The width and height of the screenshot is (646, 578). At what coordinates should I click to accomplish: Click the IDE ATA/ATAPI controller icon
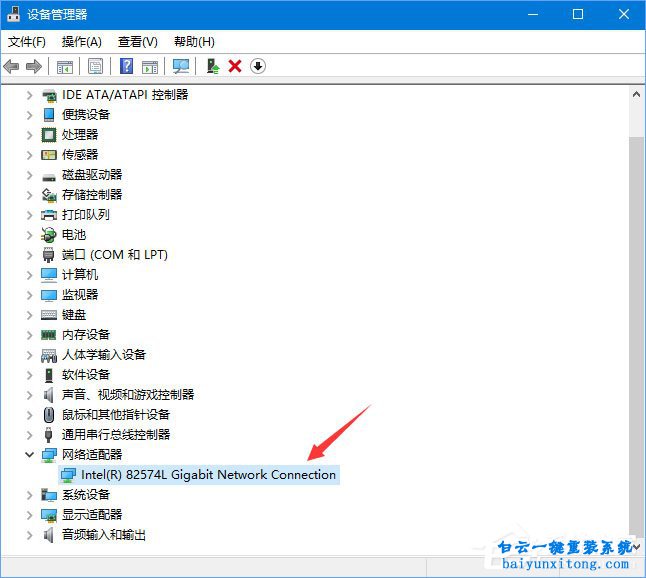(x=49, y=95)
